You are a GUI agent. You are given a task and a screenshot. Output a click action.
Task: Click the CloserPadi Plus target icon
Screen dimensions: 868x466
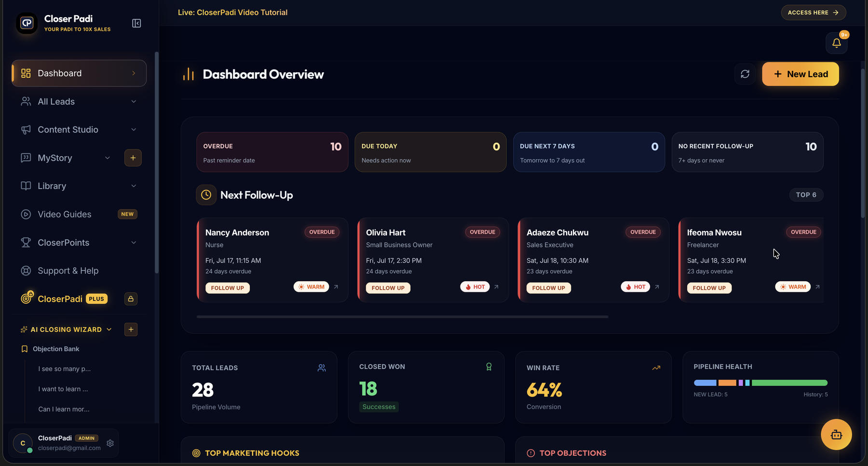point(27,298)
